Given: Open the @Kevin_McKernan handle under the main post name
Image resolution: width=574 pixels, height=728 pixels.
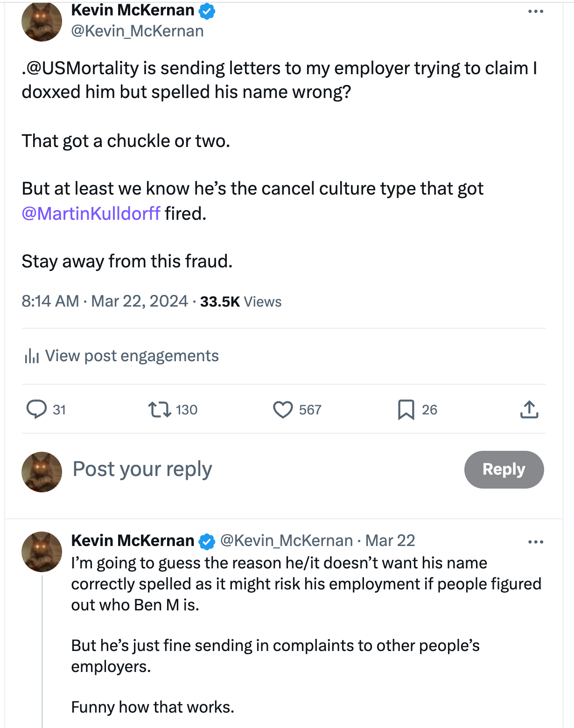Looking at the screenshot, I should 137,31.
